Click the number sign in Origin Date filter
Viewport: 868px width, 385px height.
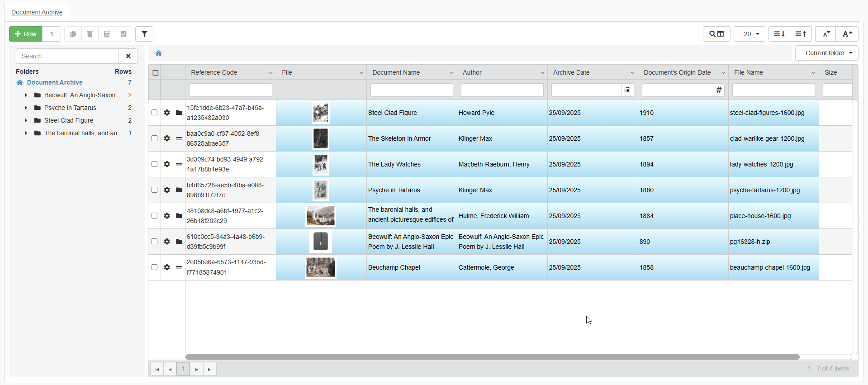(x=719, y=90)
